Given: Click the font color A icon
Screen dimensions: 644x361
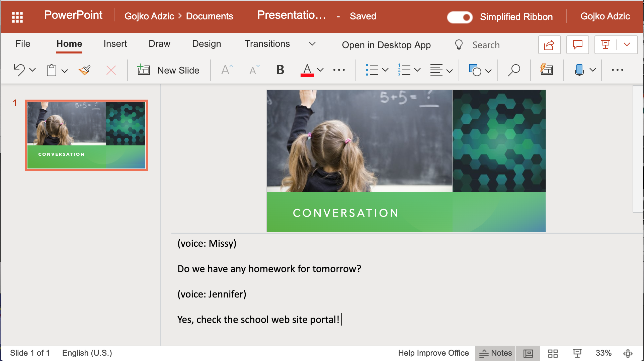Looking at the screenshot, I should click(x=307, y=70).
